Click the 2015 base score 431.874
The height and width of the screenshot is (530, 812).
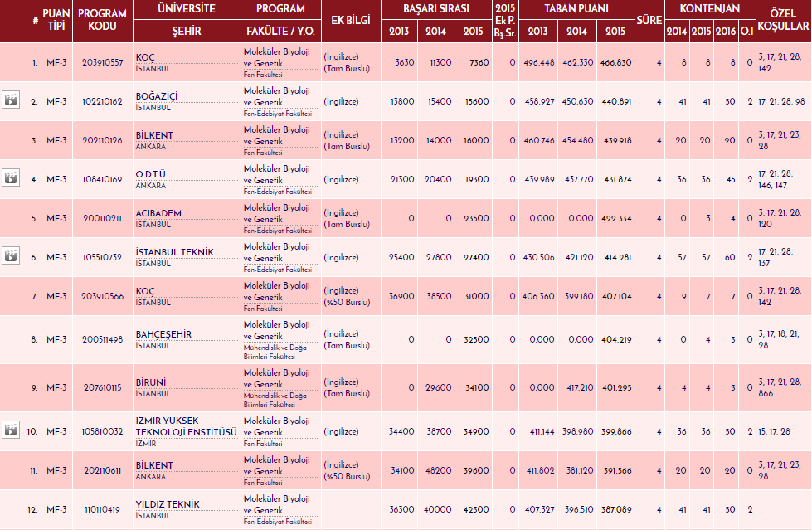(618, 179)
